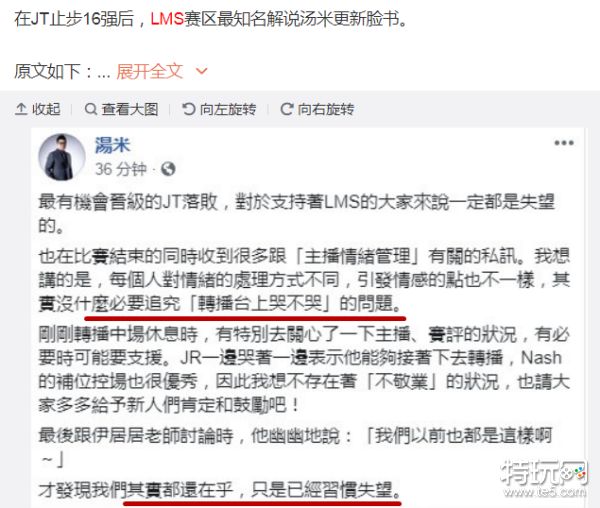Click the red LMS hyperlink

pos(167,18)
